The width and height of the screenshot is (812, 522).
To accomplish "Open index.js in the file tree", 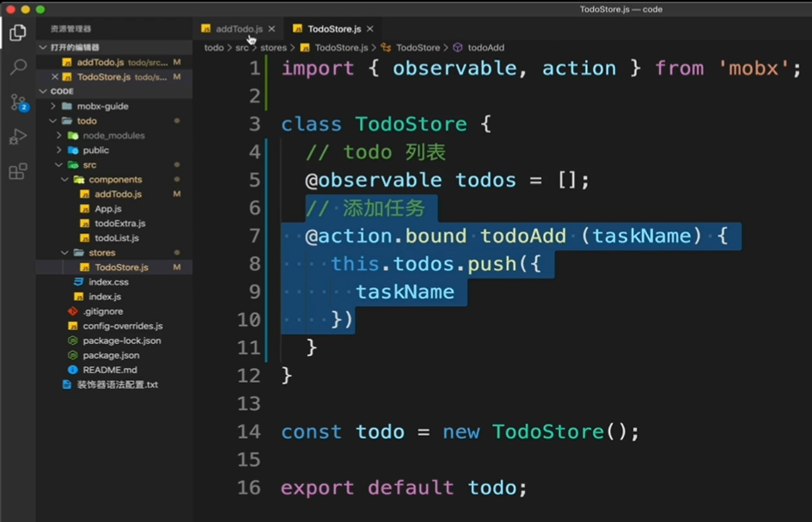I will [x=114, y=297].
